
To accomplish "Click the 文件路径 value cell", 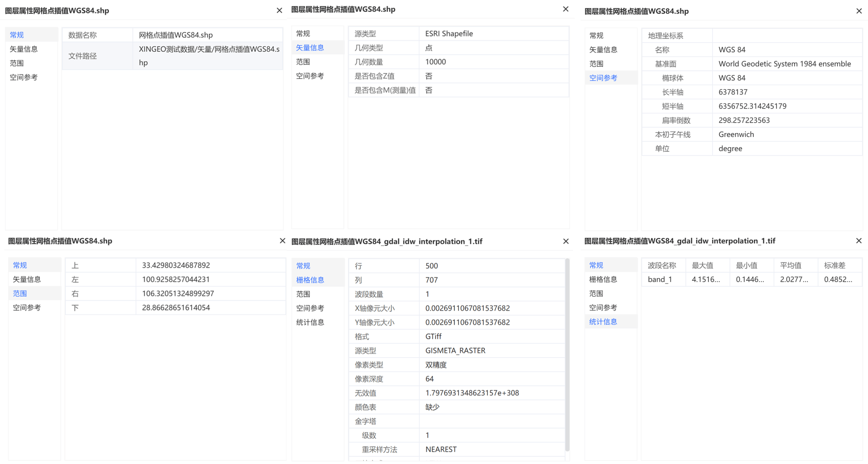I will tap(208, 56).
